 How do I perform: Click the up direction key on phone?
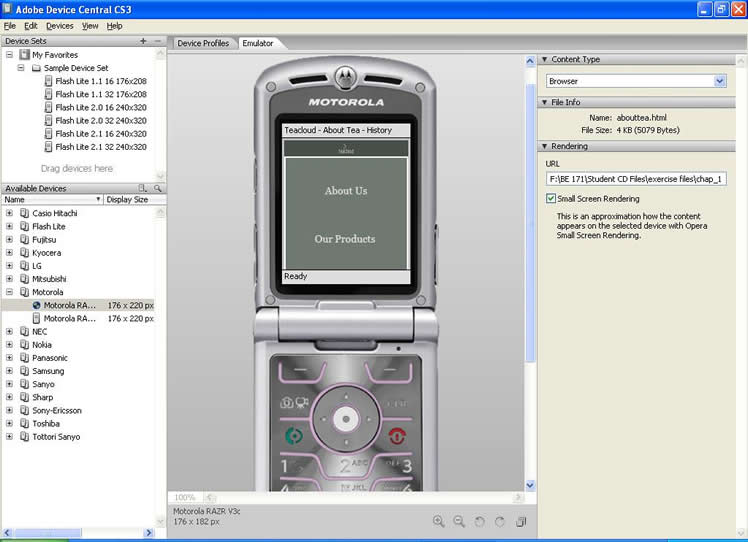(x=346, y=396)
